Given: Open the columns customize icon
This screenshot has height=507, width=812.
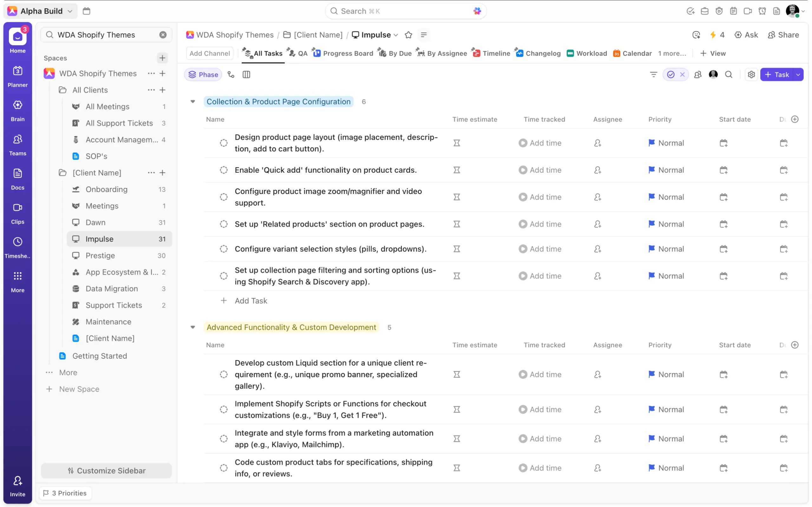Looking at the screenshot, I should pos(246,74).
